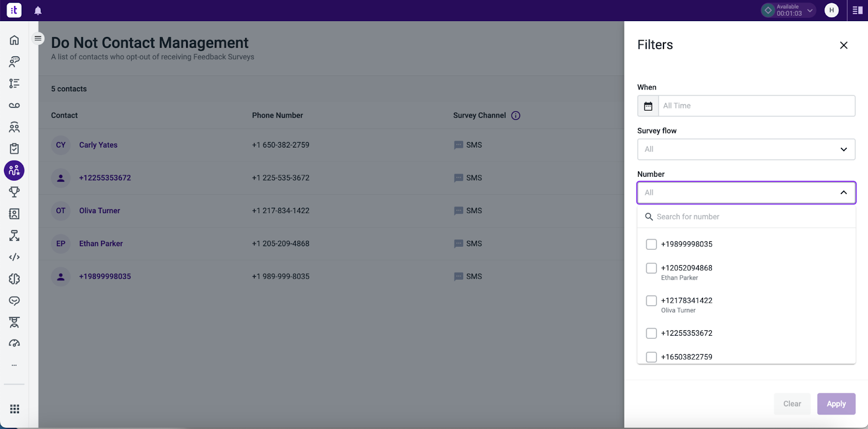868x429 pixels.
Task: Click phone number +1 205-209-4868
Action: (280, 244)
